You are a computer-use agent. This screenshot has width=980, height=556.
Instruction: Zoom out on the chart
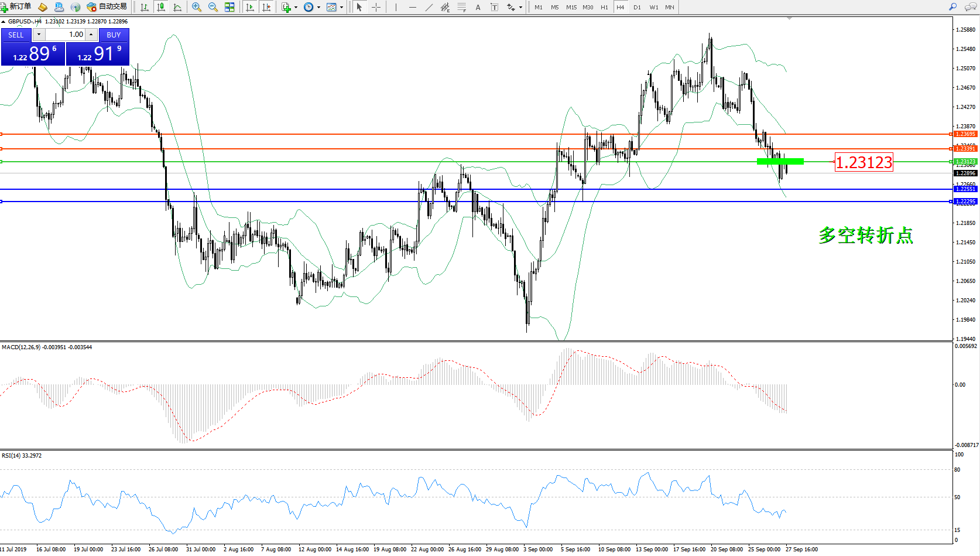tap(213, 7)
